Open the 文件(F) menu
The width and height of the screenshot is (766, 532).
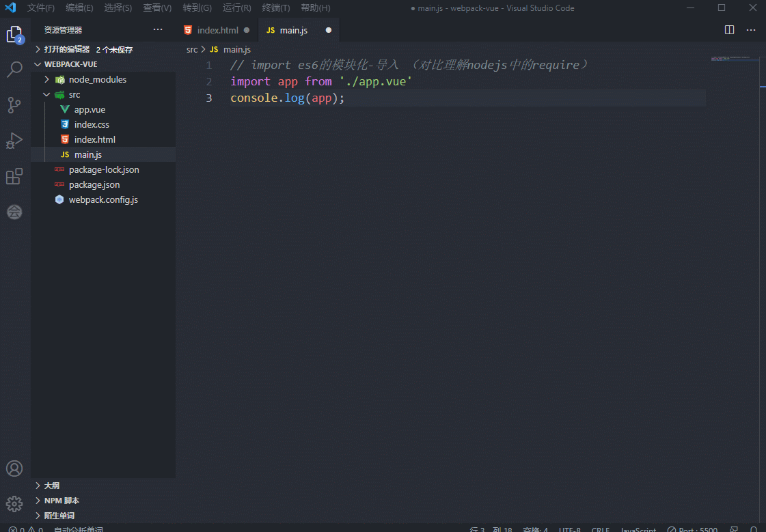point(41,8)
